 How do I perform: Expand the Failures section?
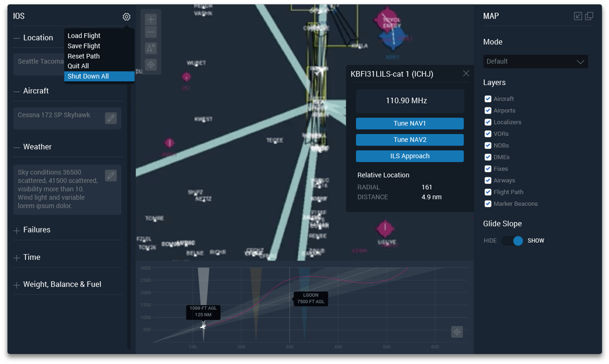[x=16, y=231]
